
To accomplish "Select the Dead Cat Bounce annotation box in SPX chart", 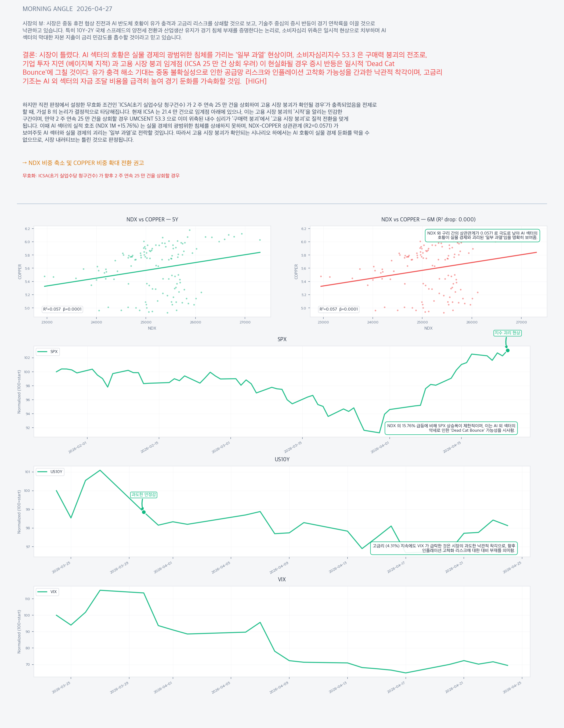I will pos(451,428).
